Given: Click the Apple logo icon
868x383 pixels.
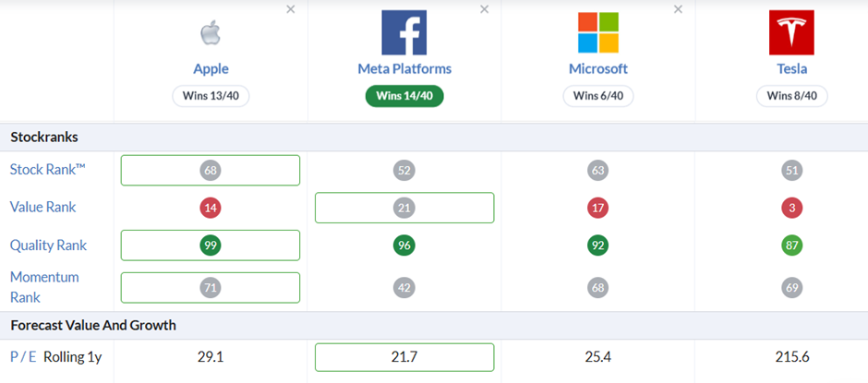Looking at the screenshot, I should (x=211, y=32).
